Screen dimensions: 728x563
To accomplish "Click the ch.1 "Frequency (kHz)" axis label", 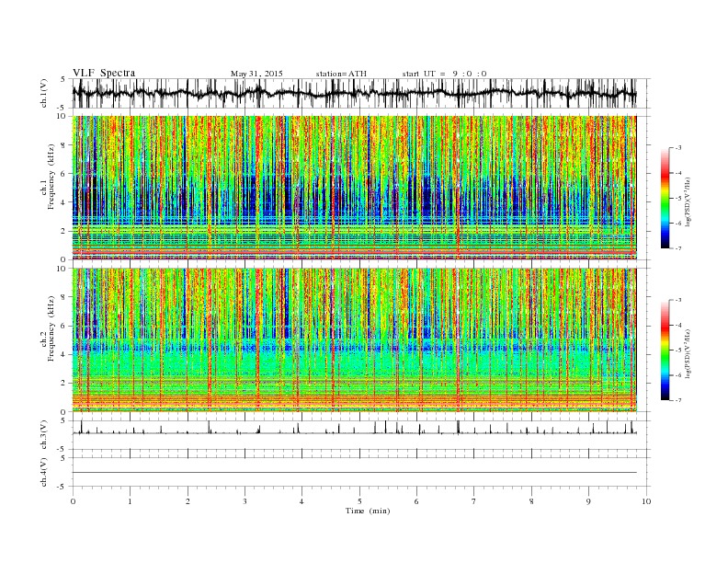I will click(x=51, y=177).
